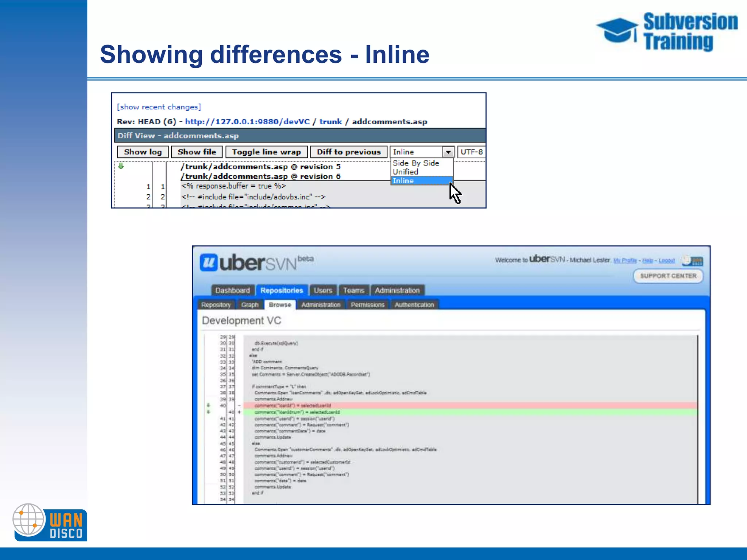Choose Unified from diff mode list
The height and width of the screenshot is (560, 747).
click(x=405, y=172)
